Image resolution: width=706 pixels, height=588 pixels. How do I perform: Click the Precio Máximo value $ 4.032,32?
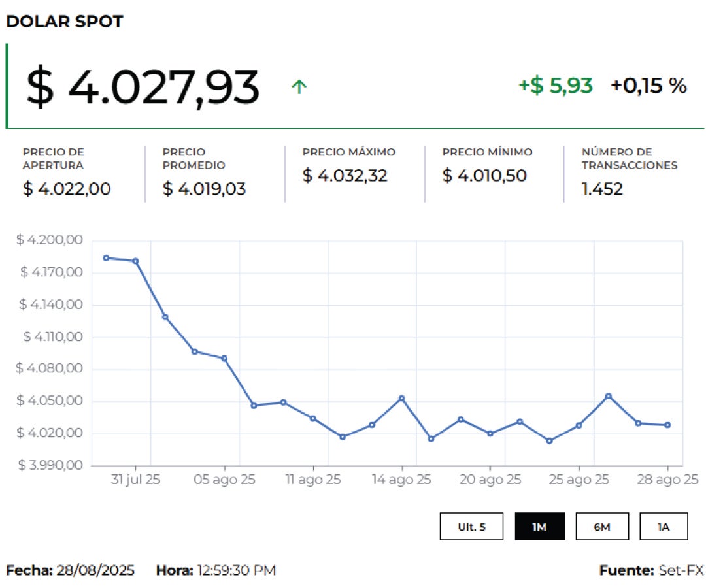tap(345, 176)
